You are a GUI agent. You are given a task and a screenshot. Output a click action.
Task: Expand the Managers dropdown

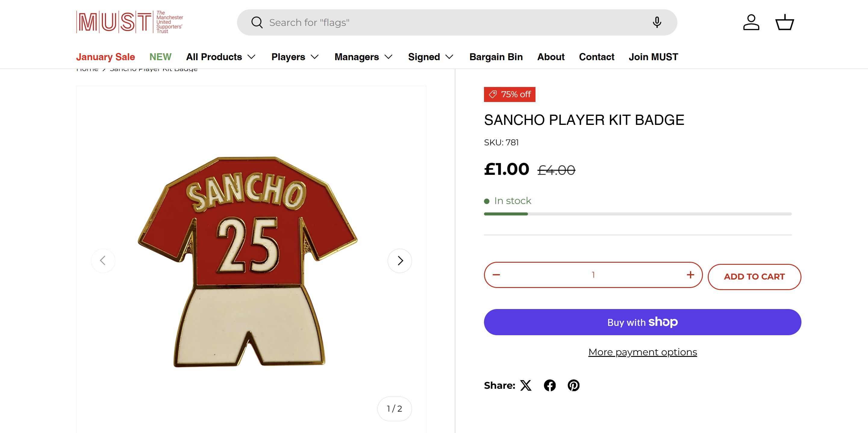[x=363, y=57]
